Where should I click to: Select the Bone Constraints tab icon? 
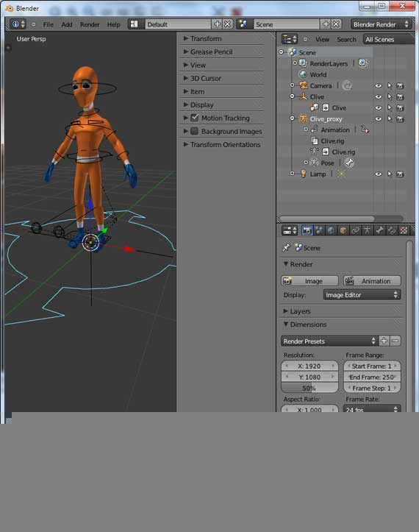[x=392, y=231]
